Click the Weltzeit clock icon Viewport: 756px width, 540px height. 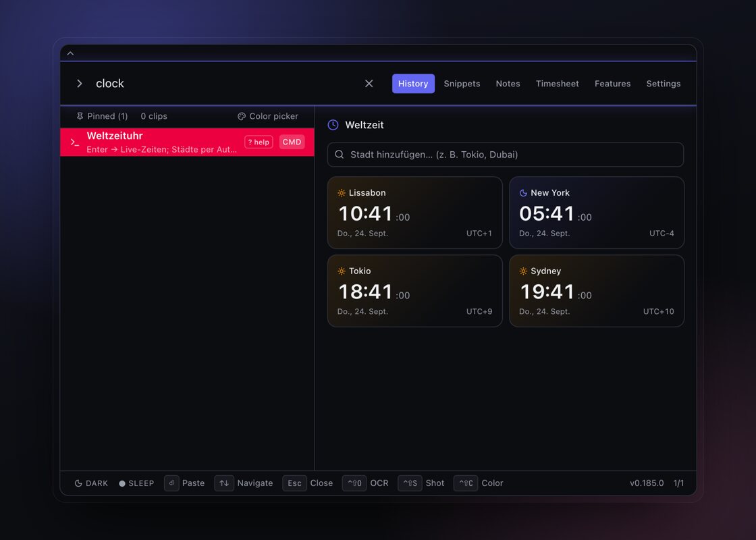click(x=333, y=125)
